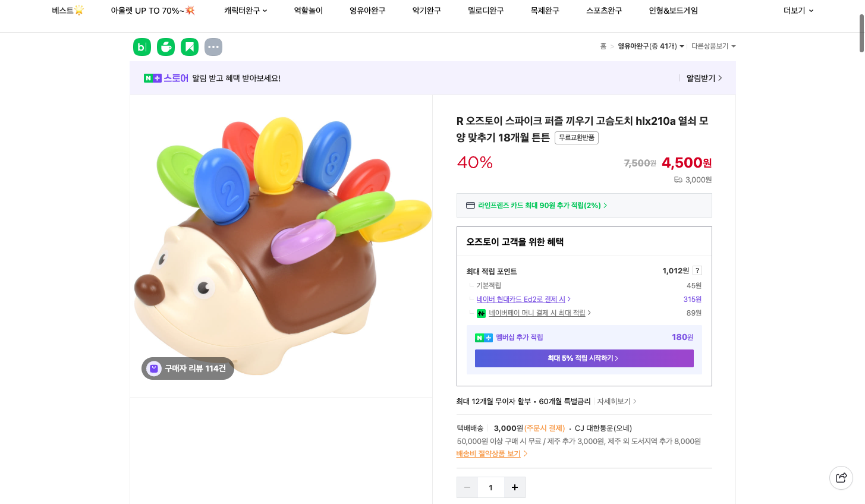
Task: Click the 구매자 리뷰 114건 badge
Action: (x=187, y=368)
